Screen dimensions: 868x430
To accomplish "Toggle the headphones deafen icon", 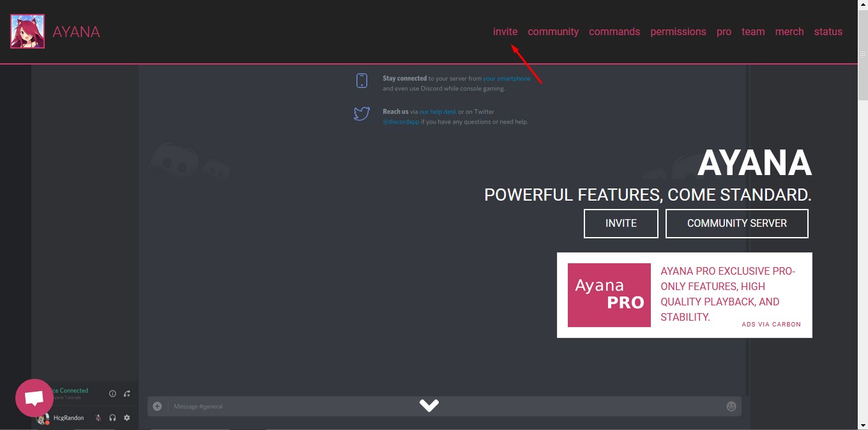I will (x=112, y=418).
